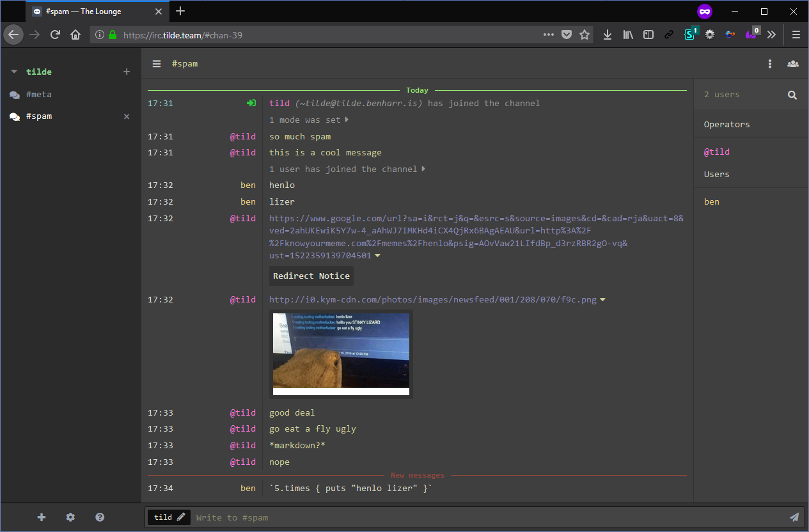
Task: Go to the browser home page
Action: pos(75,35)
